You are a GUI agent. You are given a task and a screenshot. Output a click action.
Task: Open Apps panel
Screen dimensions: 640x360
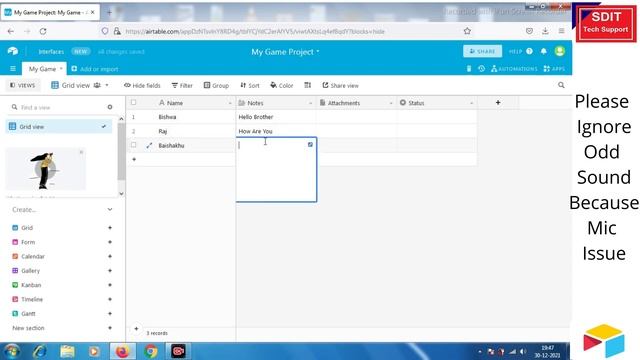point(554,69)
